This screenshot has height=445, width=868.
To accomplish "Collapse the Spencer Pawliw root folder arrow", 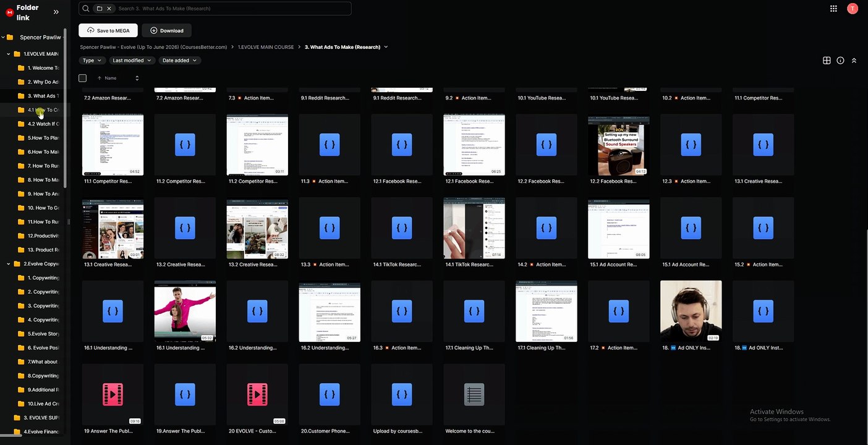I will coord(2,38).
